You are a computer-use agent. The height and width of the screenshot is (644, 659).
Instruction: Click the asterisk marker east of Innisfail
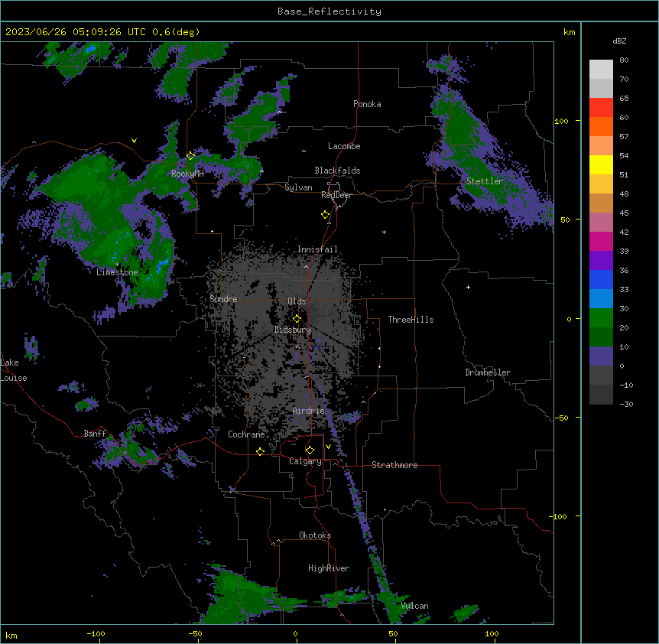(384, 233)
